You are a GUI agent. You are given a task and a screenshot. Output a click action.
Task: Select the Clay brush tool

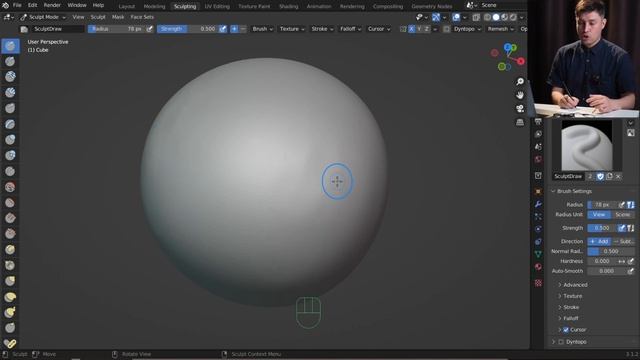click(10, 77)
